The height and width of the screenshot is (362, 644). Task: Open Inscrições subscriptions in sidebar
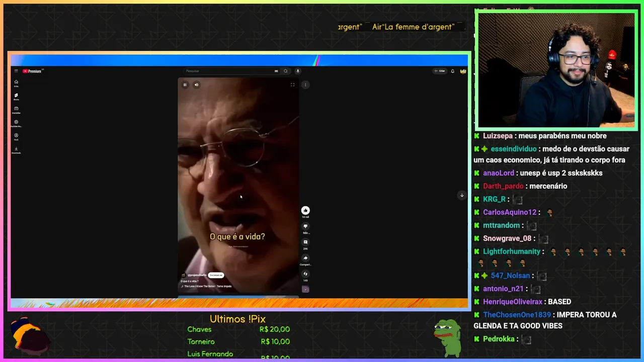click(16, 110)
